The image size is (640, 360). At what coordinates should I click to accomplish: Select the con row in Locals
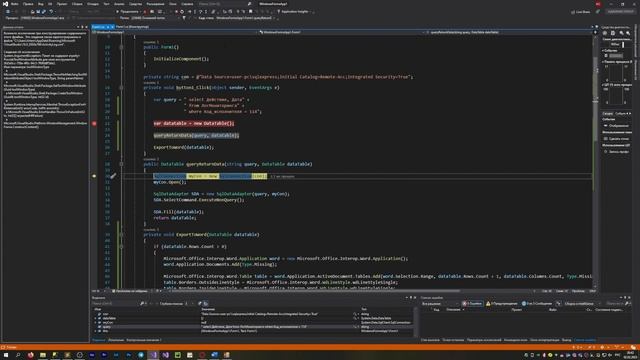click(253, 314)
